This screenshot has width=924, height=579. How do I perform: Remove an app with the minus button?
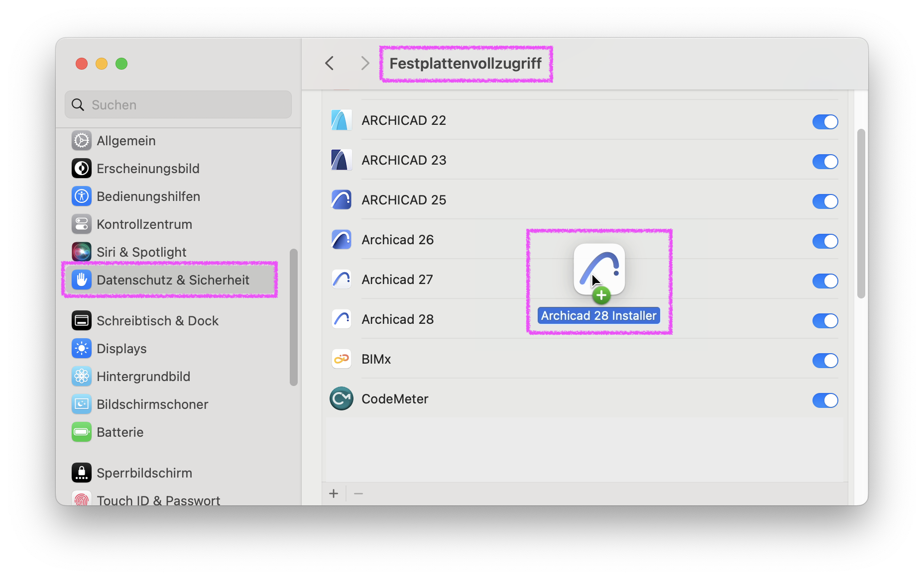(358, 493)
